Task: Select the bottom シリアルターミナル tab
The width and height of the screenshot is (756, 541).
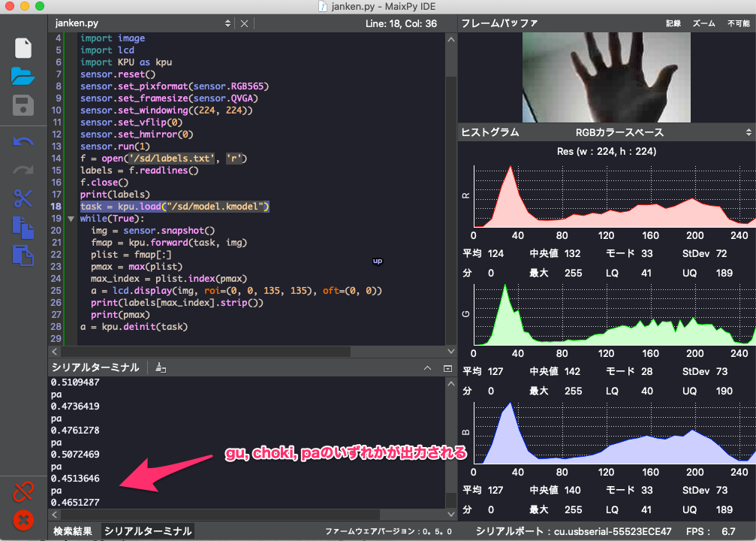Action: 148,531
